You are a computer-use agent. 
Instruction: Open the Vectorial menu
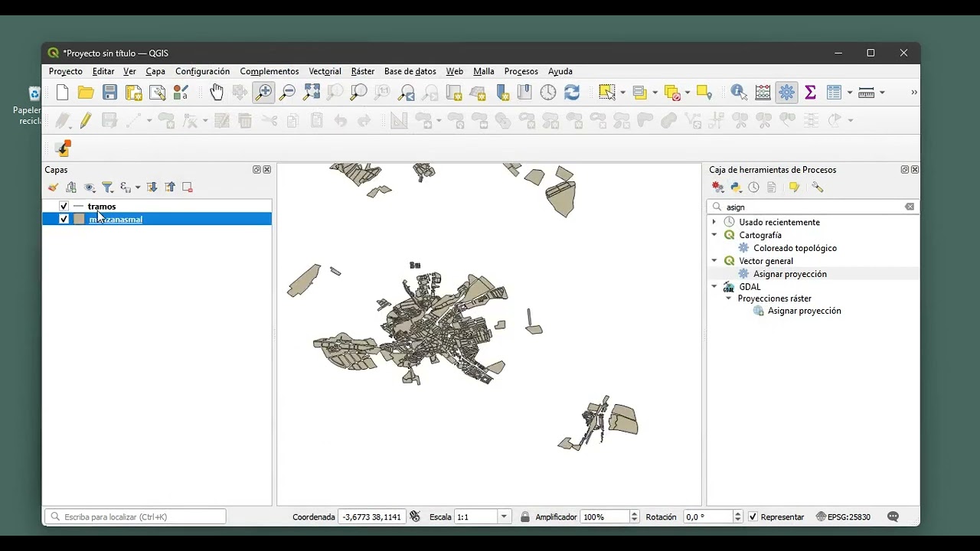pos(325,71)
